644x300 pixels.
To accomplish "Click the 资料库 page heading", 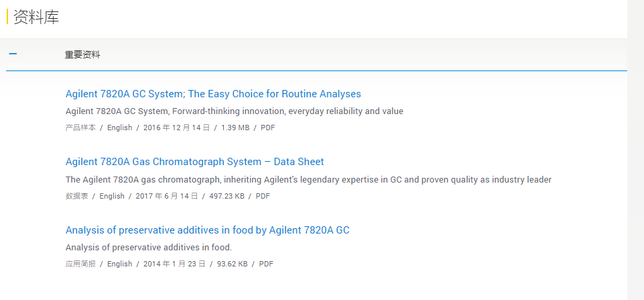I will click(x=36, y=17).
